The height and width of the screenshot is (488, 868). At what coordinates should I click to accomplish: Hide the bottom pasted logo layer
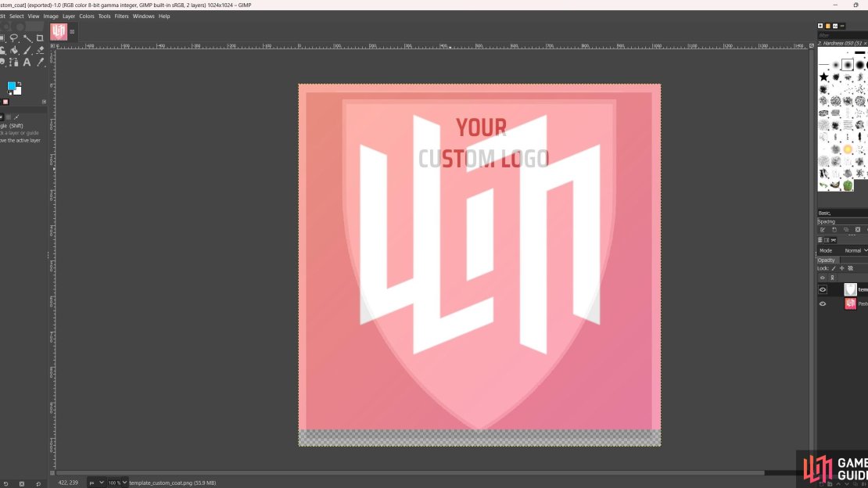point(823,303)
